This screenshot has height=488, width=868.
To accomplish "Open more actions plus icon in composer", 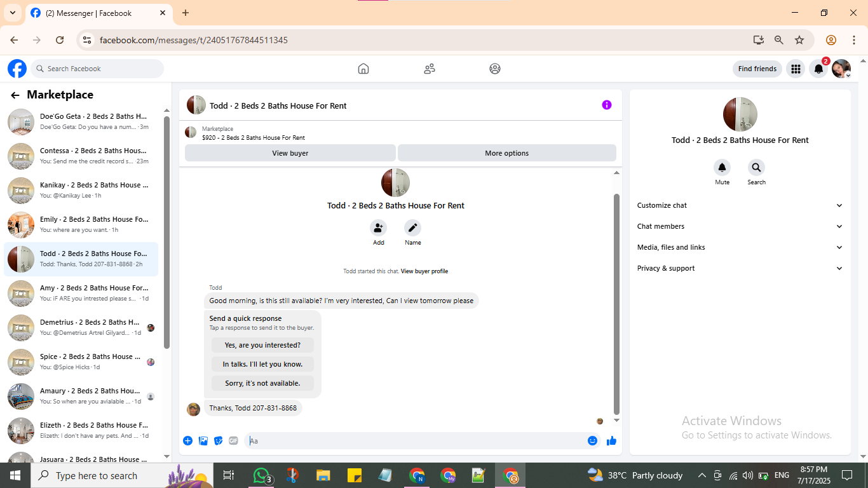I will (187, 440).
